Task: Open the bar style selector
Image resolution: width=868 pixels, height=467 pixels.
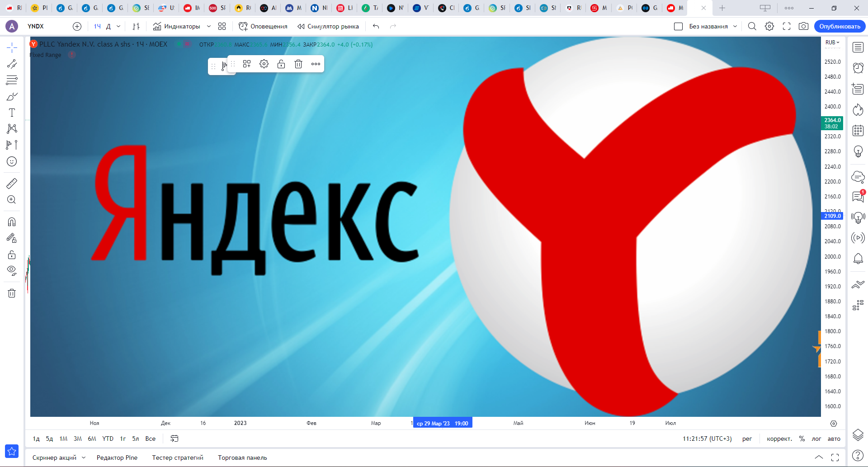Action: (136, 26)
